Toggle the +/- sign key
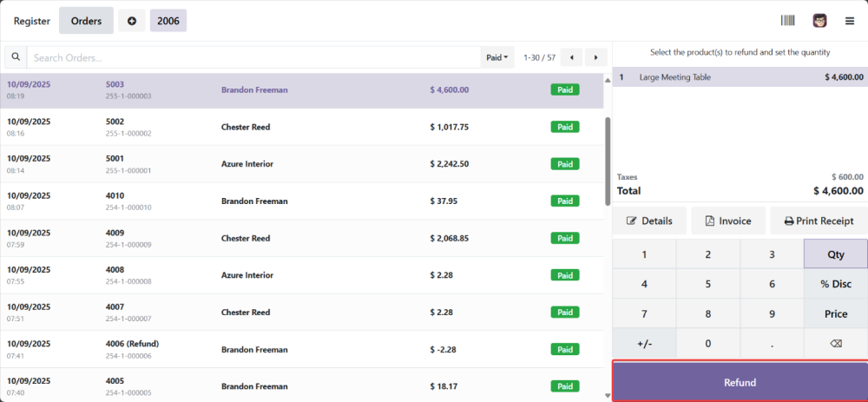The height and width of the screenshot is (402, 868). click(644, 343)
